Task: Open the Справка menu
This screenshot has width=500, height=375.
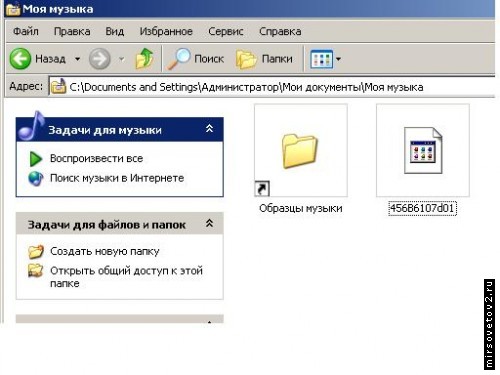Action: 280,31
